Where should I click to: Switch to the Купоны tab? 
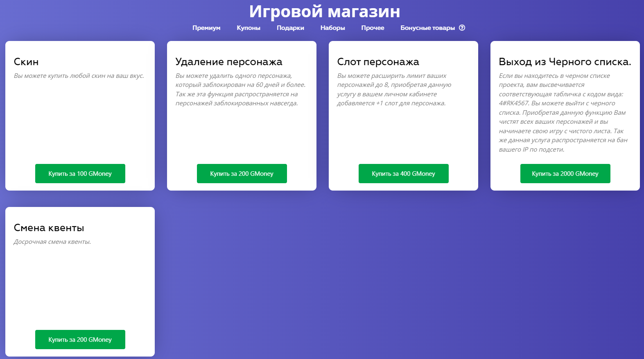[x=248, y=28]
